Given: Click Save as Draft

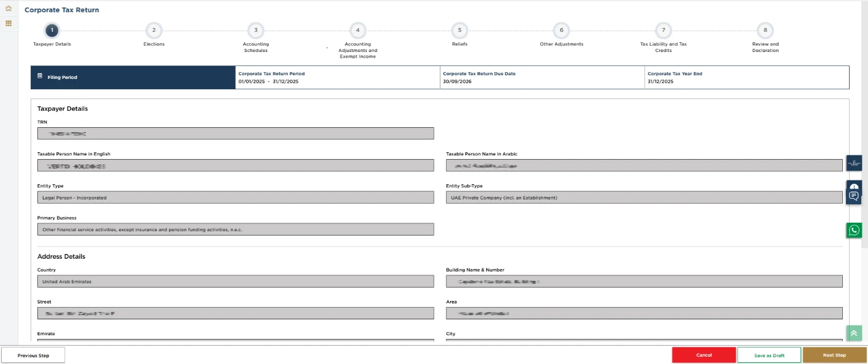Looking at the screenshot, I should pos(769,355).
